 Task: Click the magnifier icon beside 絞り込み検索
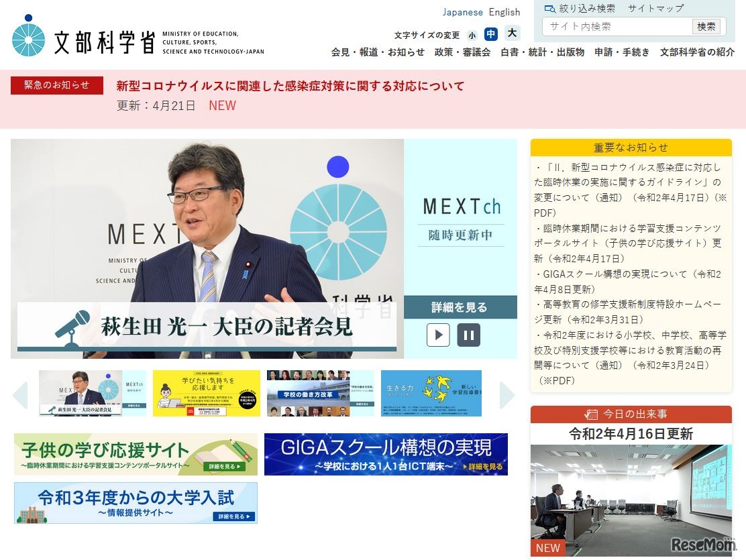549,9
